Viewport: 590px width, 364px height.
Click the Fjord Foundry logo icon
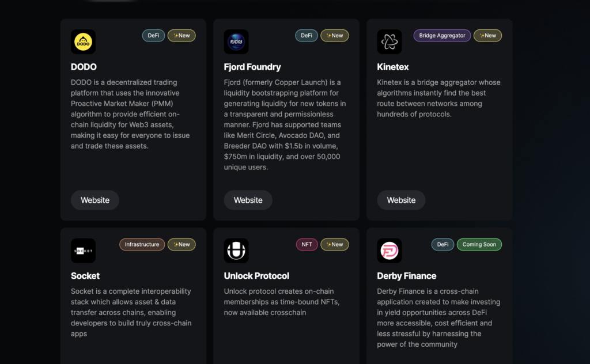(236, 42)
